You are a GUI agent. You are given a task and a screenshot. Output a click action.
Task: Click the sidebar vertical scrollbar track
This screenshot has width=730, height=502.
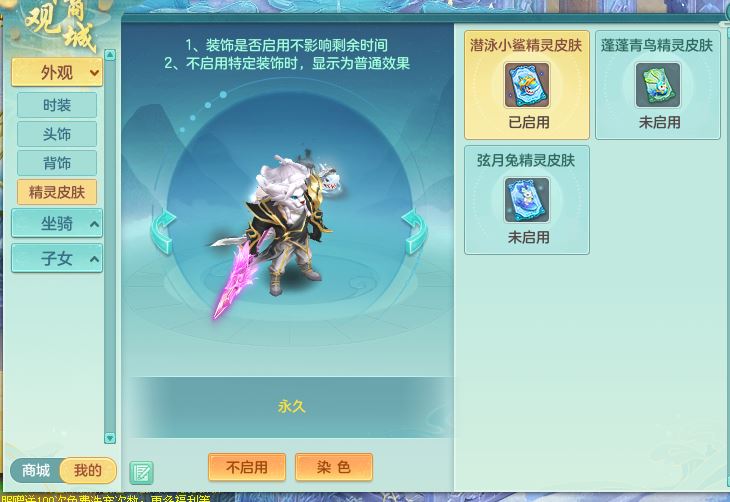tap(110, 247)
